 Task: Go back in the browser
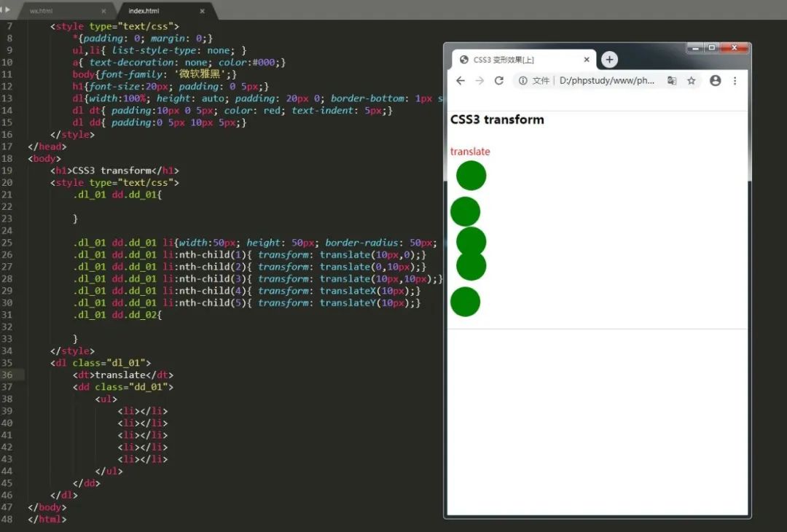461,81
